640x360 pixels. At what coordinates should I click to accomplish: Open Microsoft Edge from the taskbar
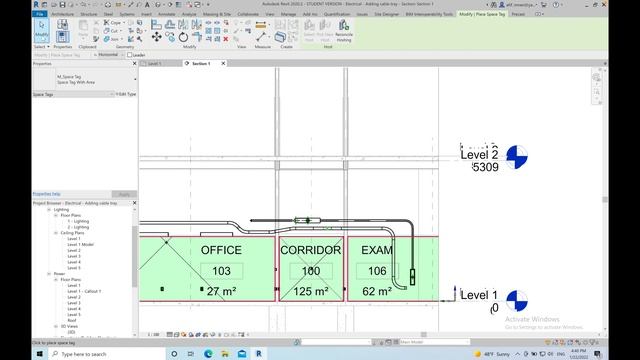(208, 354)
